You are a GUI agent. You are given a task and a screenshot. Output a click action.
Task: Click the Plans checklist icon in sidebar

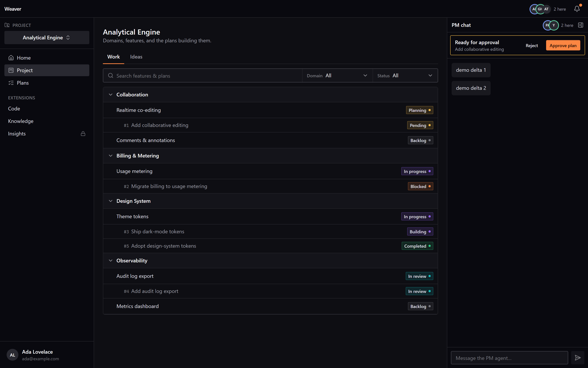click(11, 83)
